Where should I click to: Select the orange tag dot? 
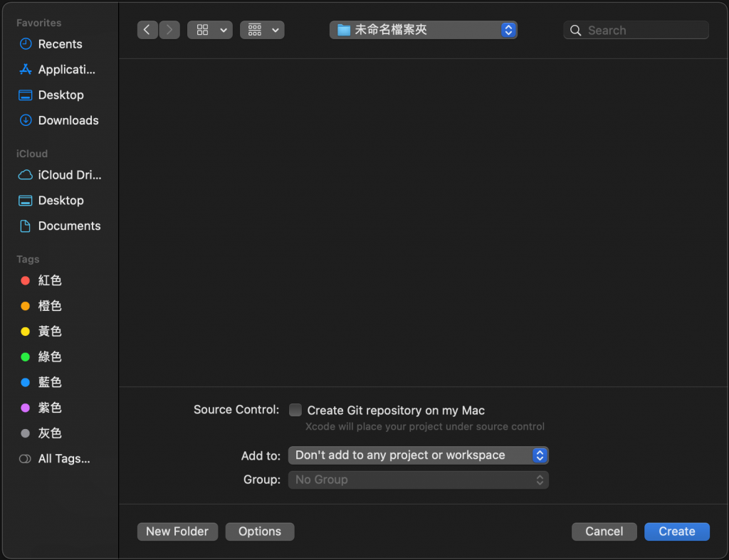[26, 306]
